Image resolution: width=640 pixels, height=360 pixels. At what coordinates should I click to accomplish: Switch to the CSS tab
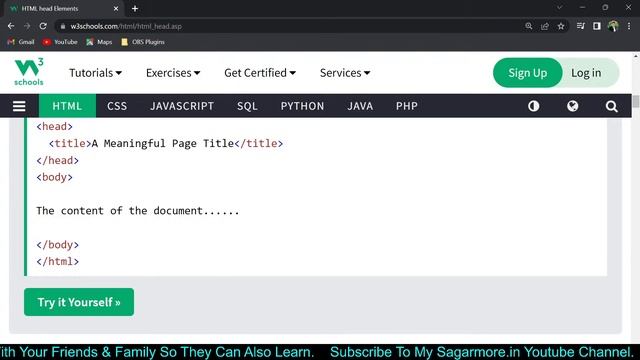117,106
